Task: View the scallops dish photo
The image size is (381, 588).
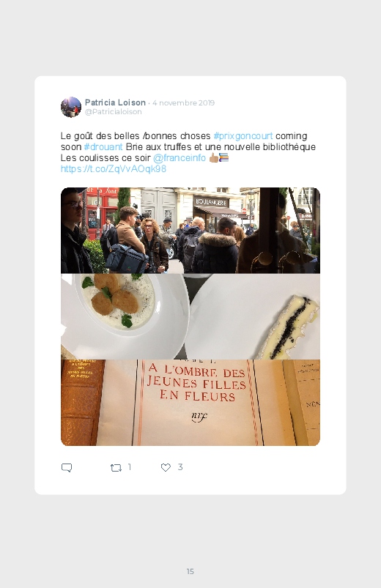Action: tap(125, 316)
